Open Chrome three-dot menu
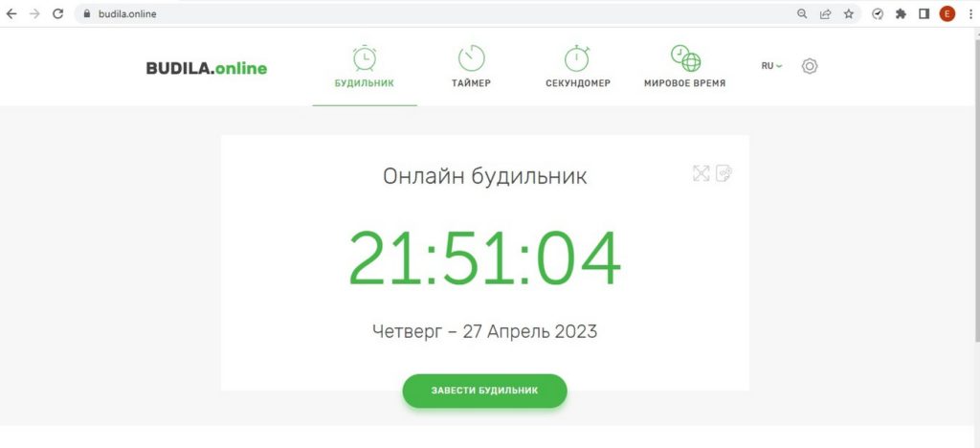 pyautogui.click(x=969, y=13)
